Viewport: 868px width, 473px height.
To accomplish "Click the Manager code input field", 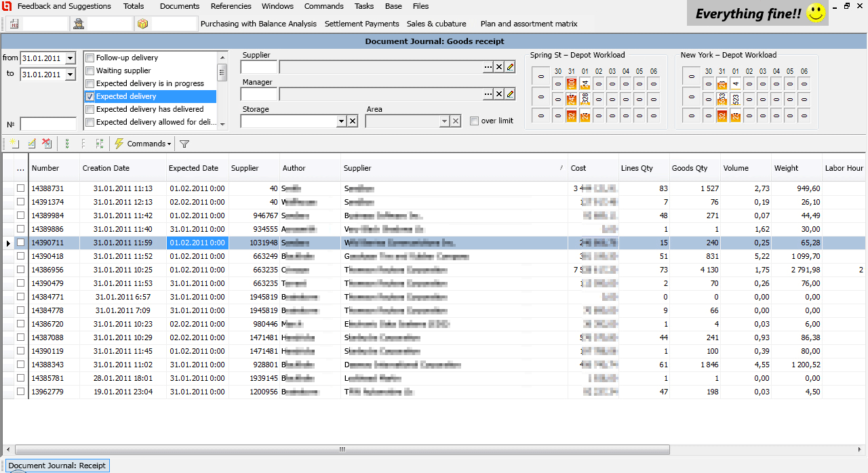I will click(x=259, y=94).
